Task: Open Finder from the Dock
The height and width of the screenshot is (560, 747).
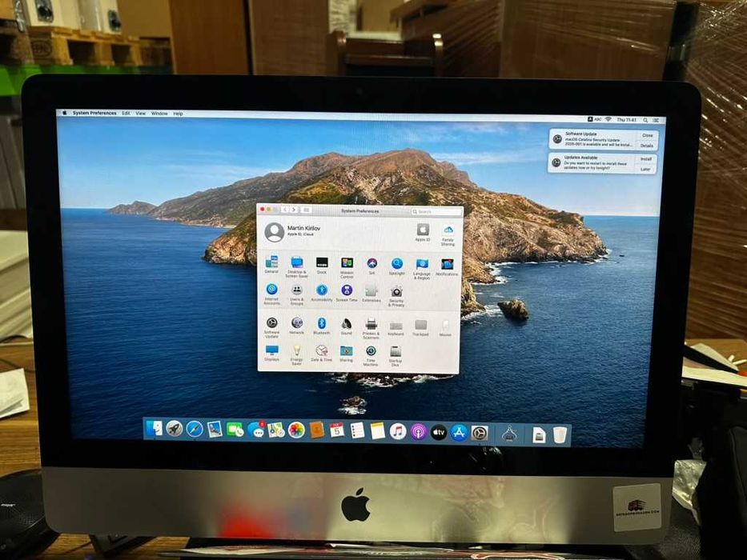Action: click(154, 429)
